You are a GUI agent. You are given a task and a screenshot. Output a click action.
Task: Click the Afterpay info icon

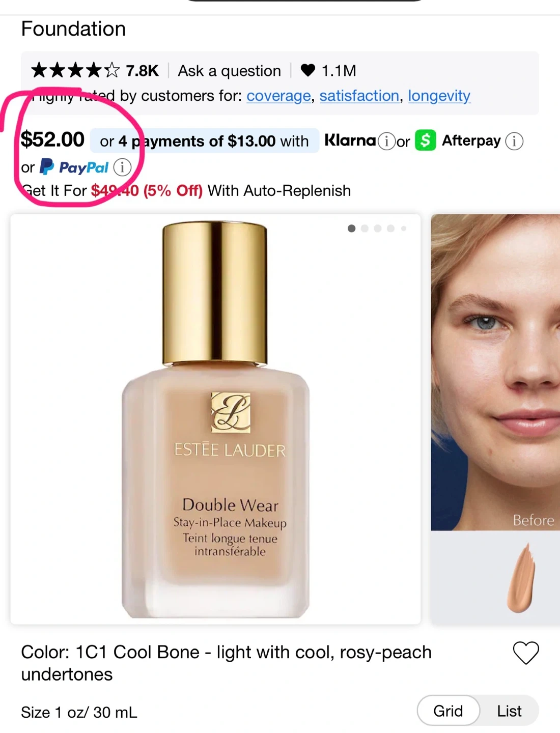tap(514, 141)
